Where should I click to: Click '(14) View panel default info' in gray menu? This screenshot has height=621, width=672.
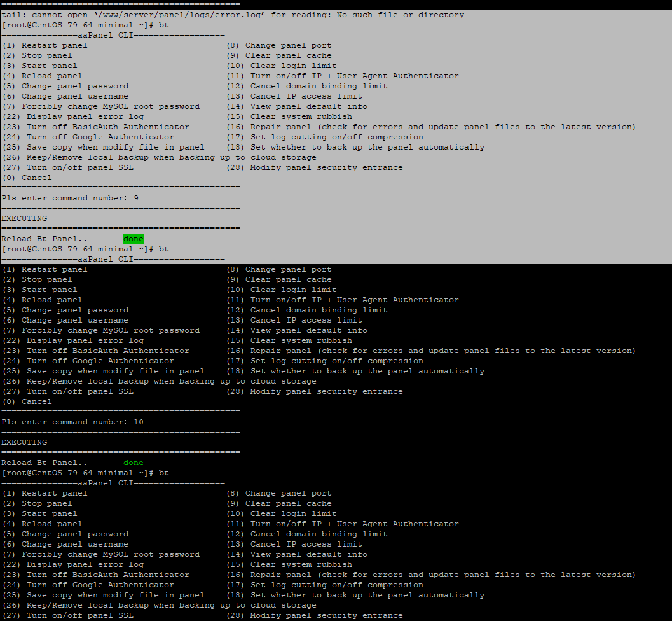coord(297,106)
